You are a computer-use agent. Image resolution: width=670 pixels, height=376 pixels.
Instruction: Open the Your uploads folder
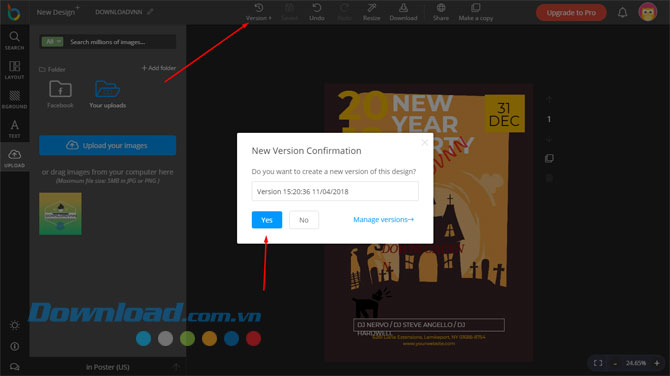[107, 94]
